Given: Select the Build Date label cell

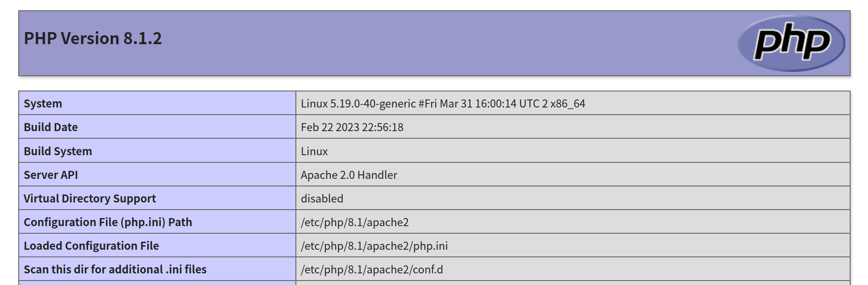Looking at the screenshot, I should [51, 127].
